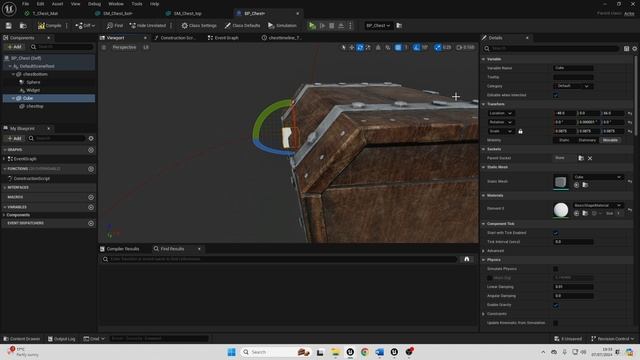The image size is (640, 360).
Task: Click the Browse to asset icon beside Save
Action: coord(23,25)
